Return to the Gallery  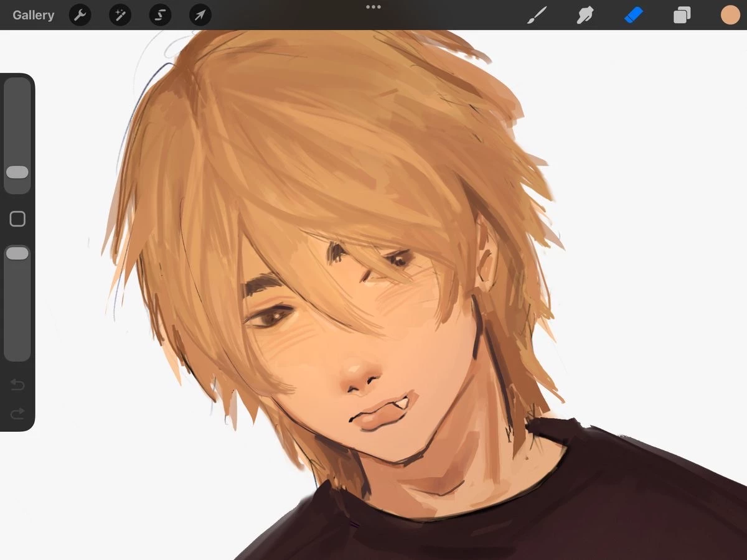click(x=33, y=15)
